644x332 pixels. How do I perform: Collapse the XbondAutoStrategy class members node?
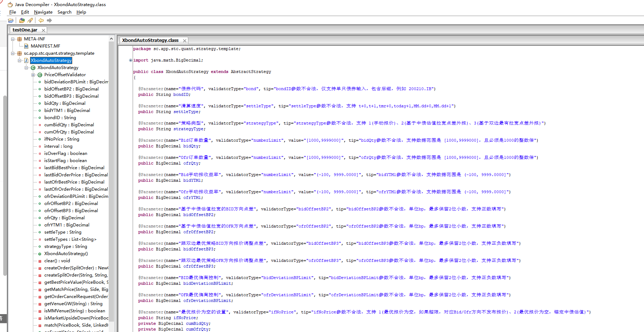pos(26,68)
